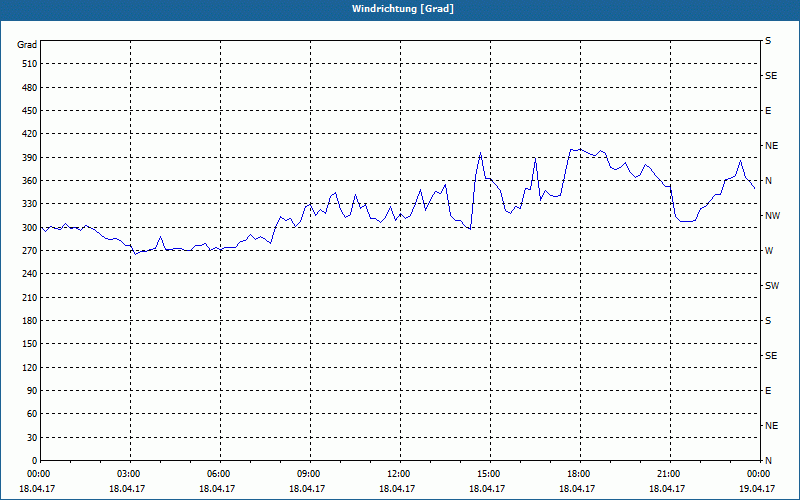Viewport: 800px width, 500px height.
Task: Select the "330" y-axis value
Action: (30, 204)
